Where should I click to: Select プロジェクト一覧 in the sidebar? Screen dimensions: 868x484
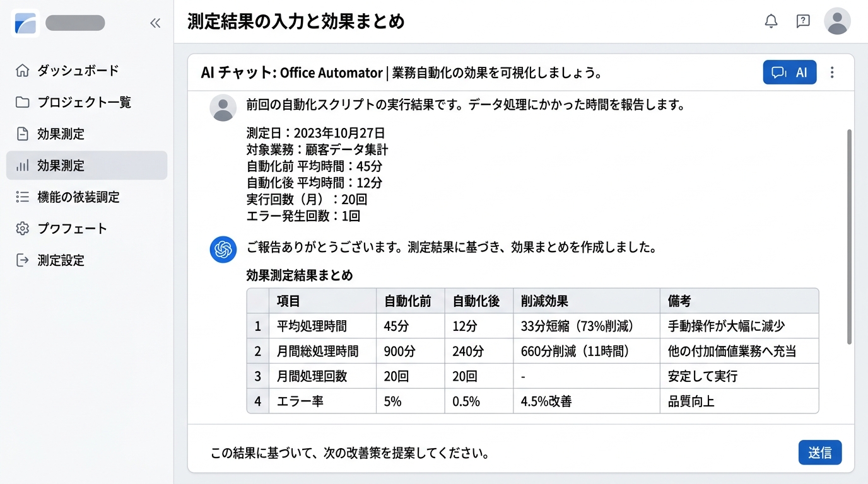[x=84, y=102]
